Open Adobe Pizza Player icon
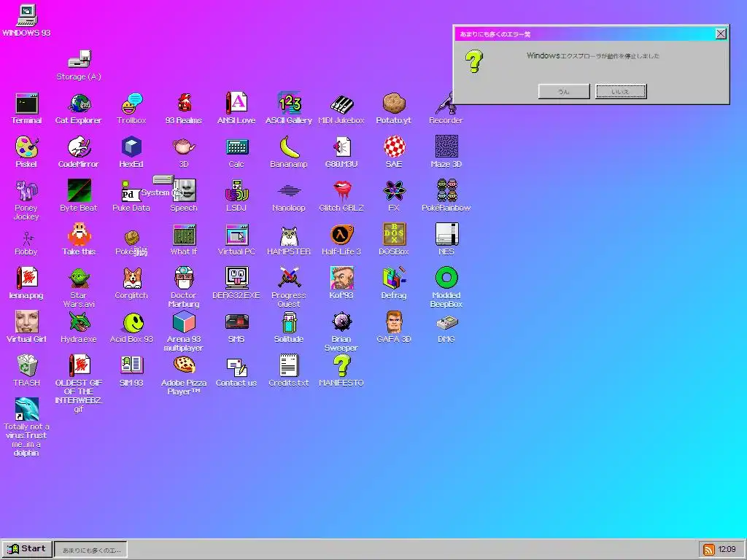The width and height of the screenshot is (747, 560). [184, 366]
